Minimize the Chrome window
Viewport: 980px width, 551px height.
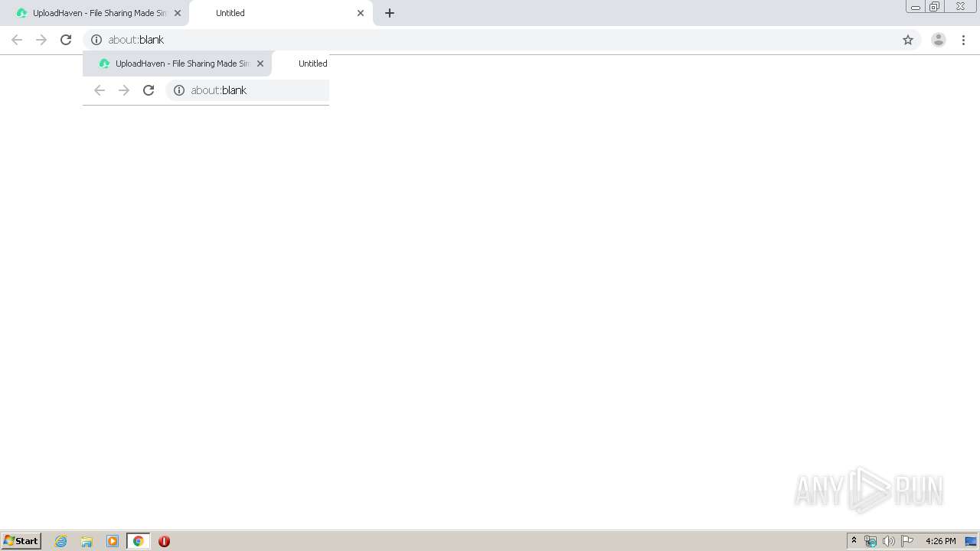point(916,7)
